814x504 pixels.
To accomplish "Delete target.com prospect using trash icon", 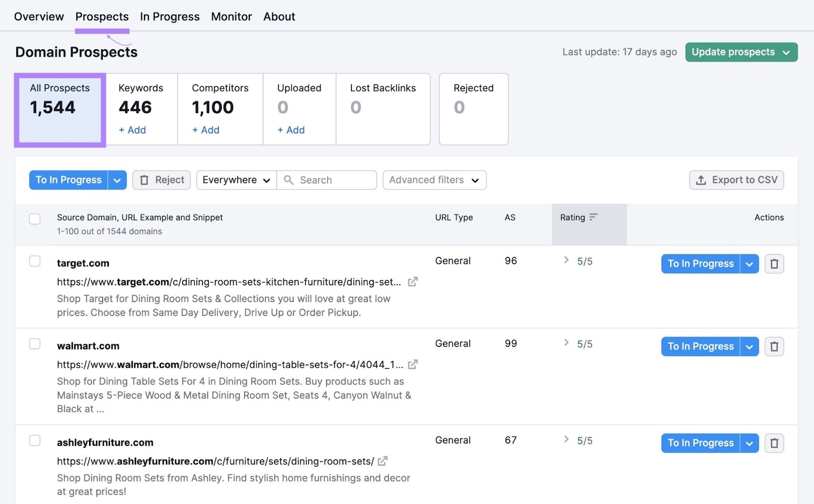I will [x=774, y=263].
